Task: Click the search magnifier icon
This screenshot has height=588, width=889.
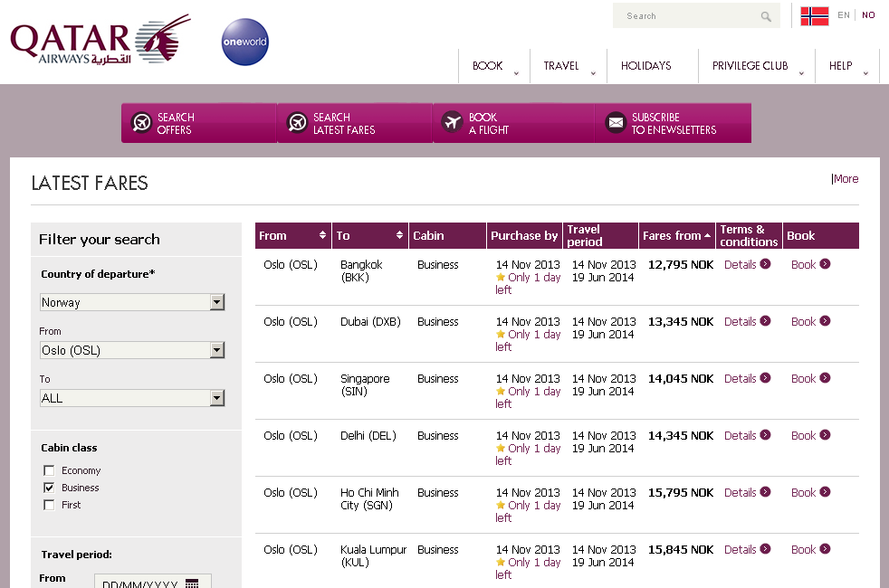Action: coord(766,16)
